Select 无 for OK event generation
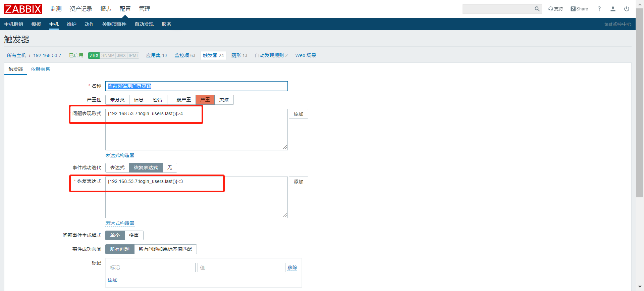 pos(170,168)
